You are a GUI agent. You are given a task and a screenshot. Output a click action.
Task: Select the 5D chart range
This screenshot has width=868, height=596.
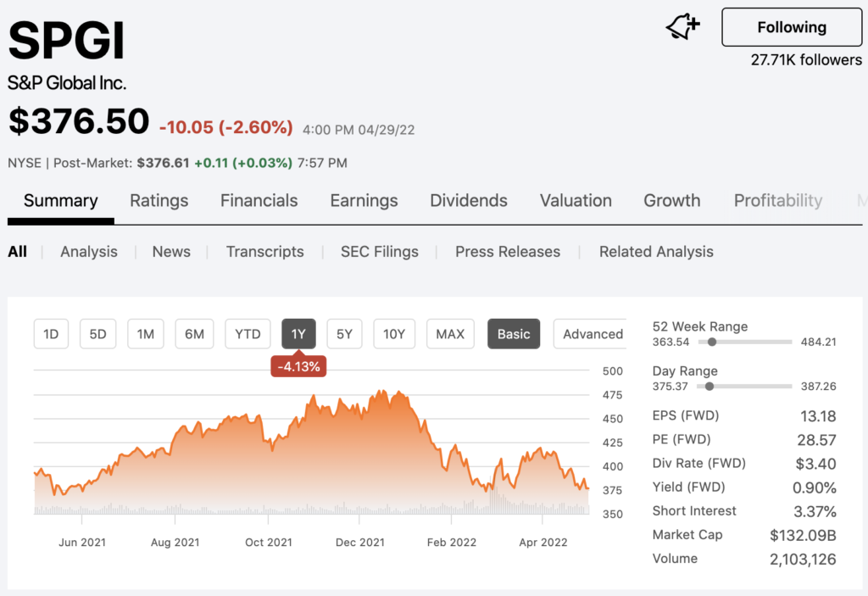coord(98,334)
